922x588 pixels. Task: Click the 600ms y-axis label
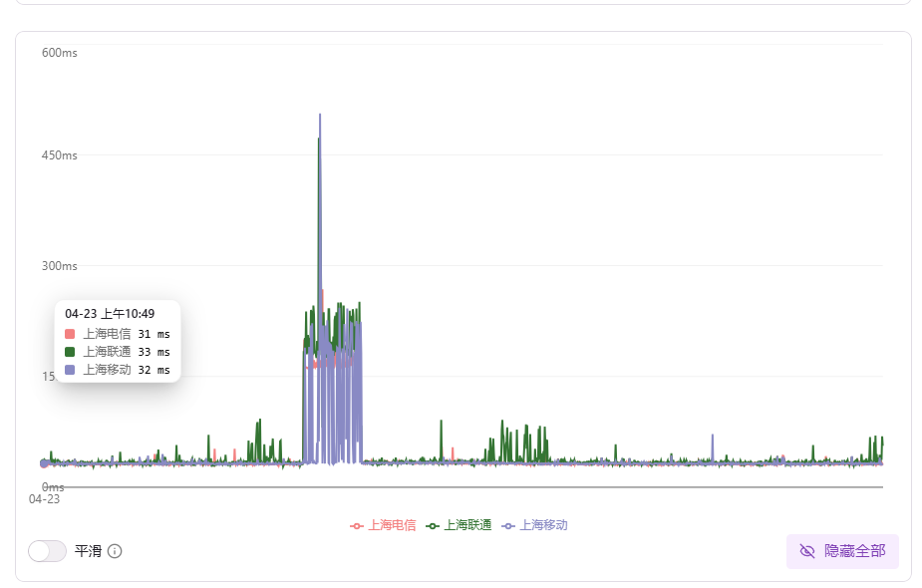coord(60,53)
